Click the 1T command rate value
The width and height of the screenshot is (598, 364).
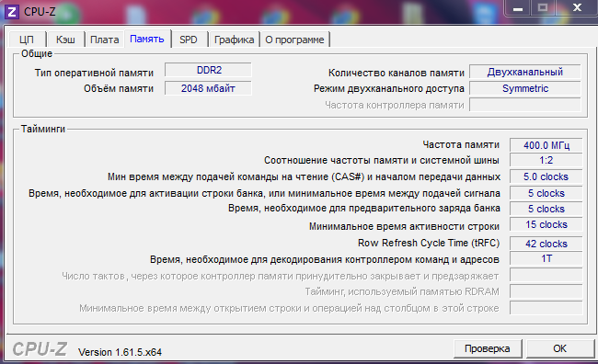(x=546, y=258)
